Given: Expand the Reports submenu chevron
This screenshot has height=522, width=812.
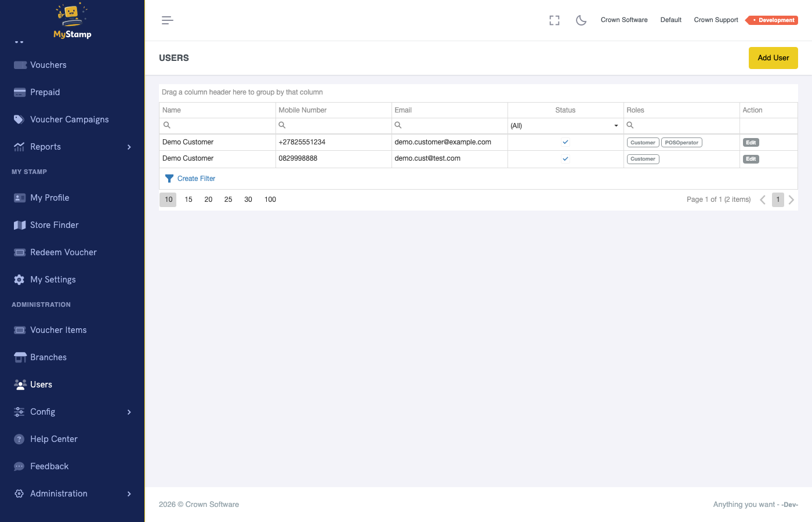Looking at the screenshot, I should [x=129, y=147].
